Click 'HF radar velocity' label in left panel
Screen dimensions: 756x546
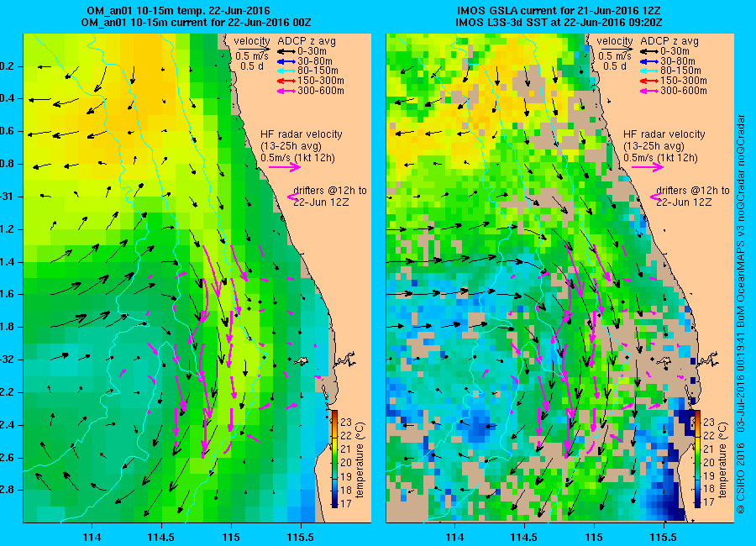pyautogui.click(x=302, y=134)
